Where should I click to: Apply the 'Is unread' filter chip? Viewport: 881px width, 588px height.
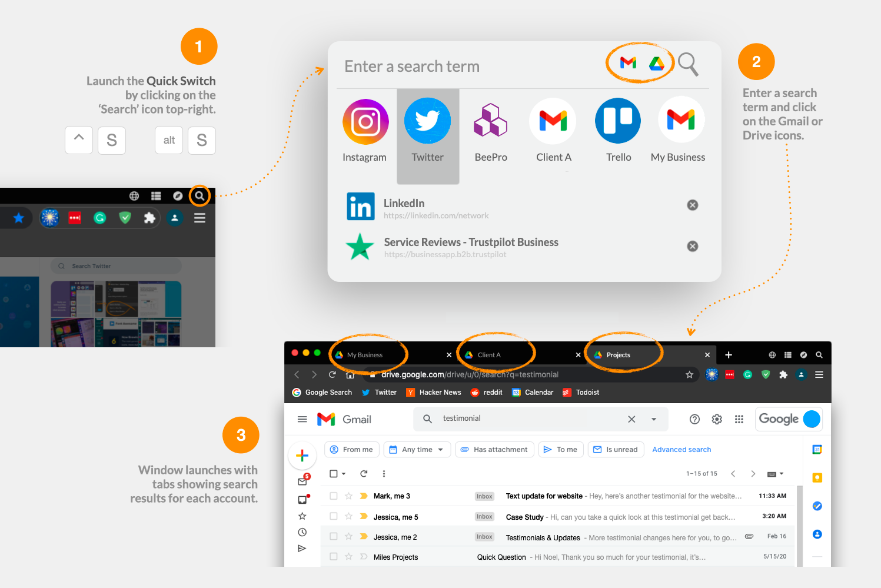[616, 450]
